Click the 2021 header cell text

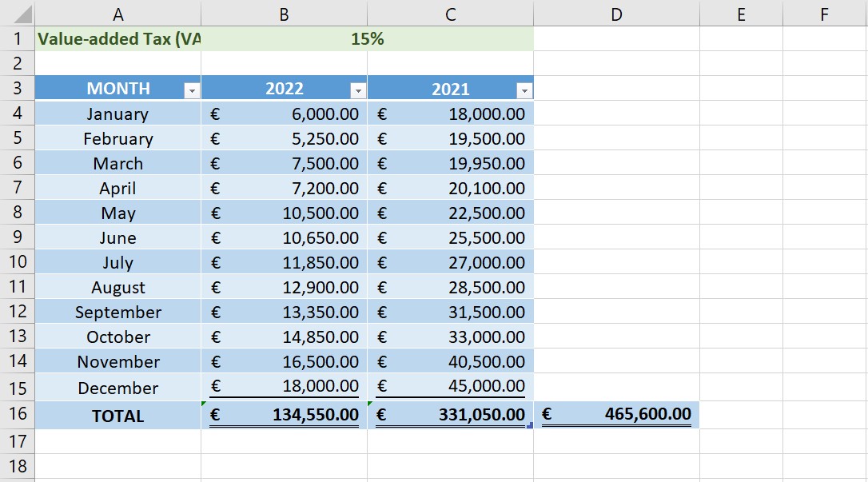point(450,89)
